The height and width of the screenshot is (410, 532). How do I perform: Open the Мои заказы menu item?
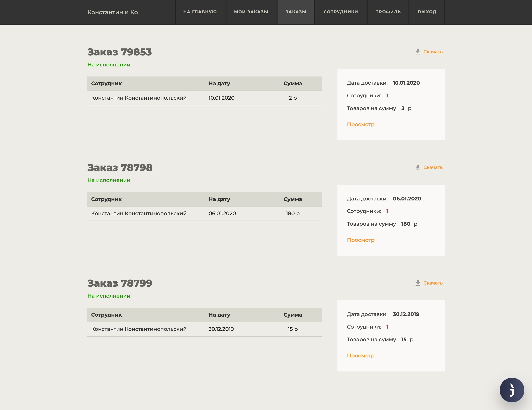[x=251, y=12]
